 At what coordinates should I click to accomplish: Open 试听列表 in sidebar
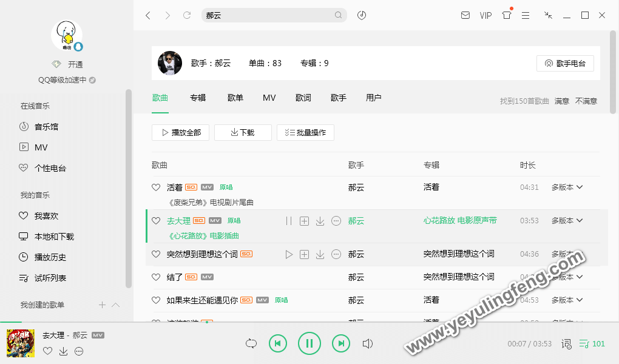pyautogui.click(x=50, y=278)
